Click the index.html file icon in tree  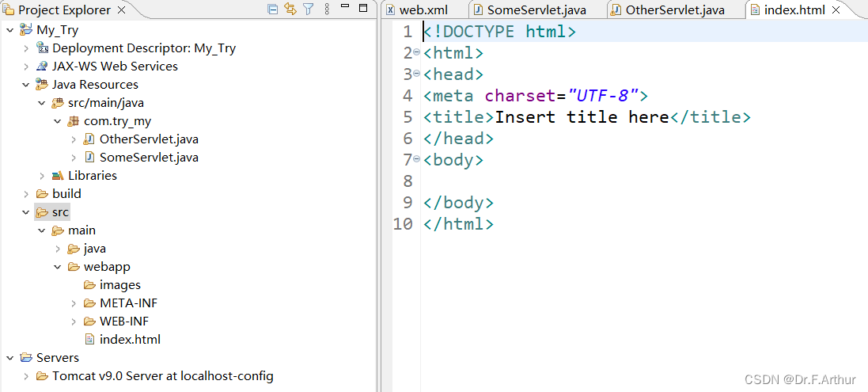[89, 339]
